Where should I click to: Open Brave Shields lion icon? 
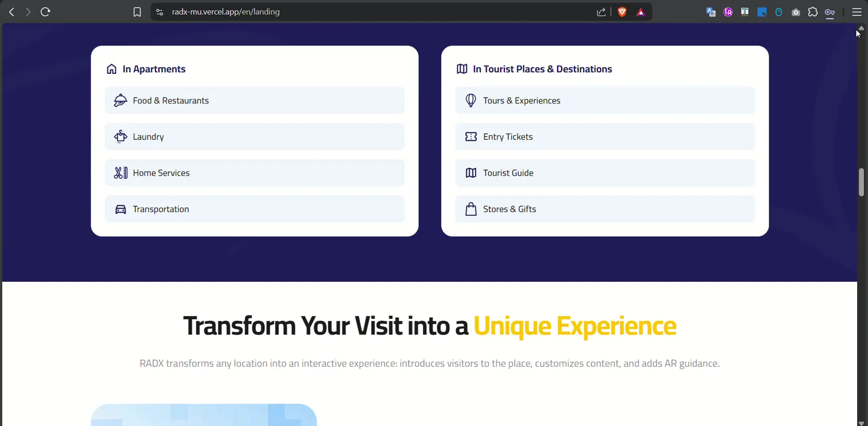click(622, 12)
